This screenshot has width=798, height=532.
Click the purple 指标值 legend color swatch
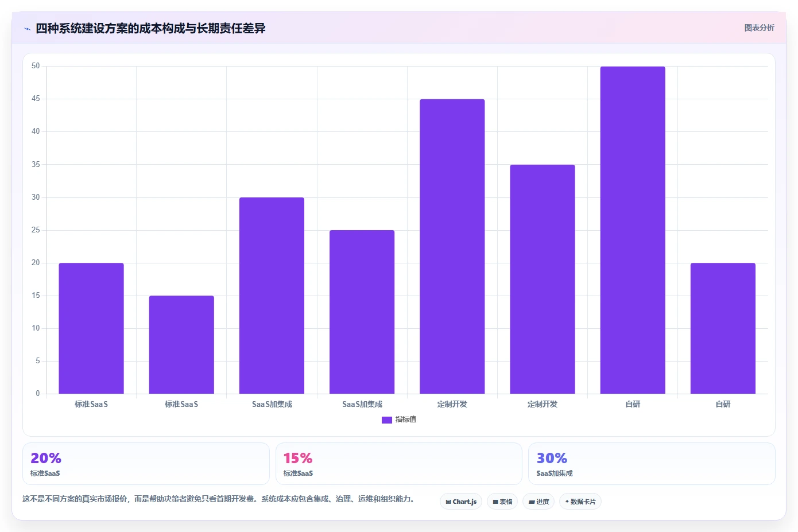tap(387, 420)
